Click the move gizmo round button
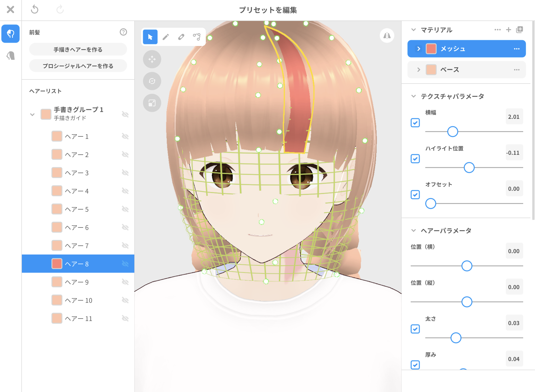Screen dimensions: 535x392 pos(152,59)
